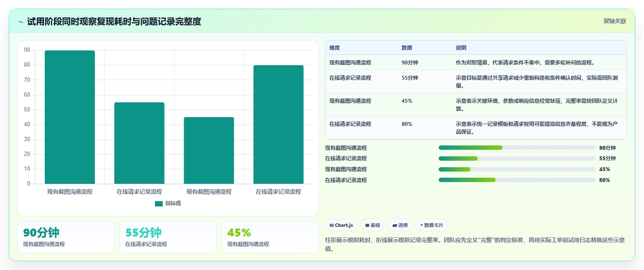This screenshot has height=270, width=644.
Task: Click 在线请求记录流程 in the 80% table row
Action: (350, 124)
